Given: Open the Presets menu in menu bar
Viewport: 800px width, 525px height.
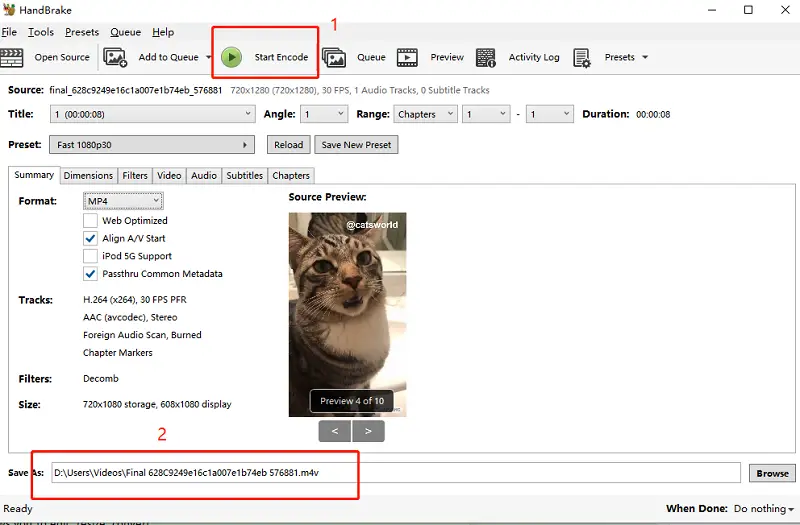Looking at the screenshot, I should [x=82, y=32].
